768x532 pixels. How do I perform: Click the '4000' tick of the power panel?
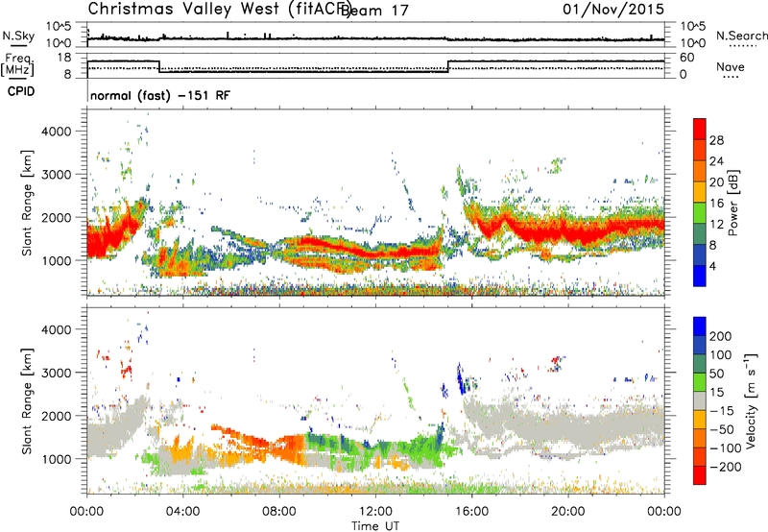tap(57, 132)
